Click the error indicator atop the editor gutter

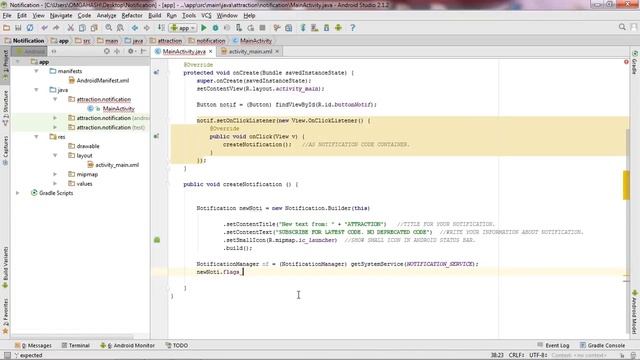pos(626,62)
